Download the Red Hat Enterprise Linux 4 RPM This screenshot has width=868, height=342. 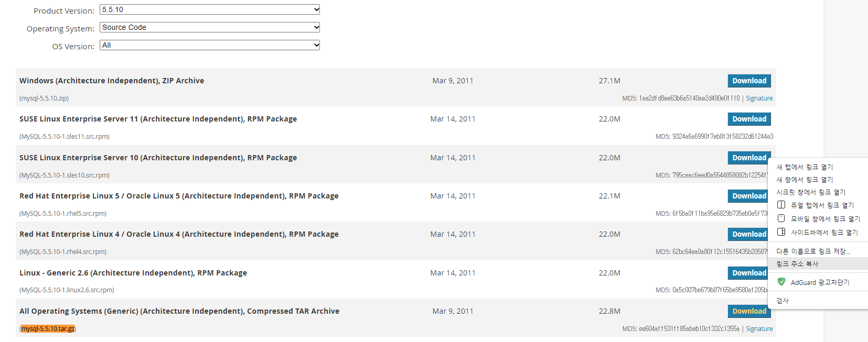[749, 234]
